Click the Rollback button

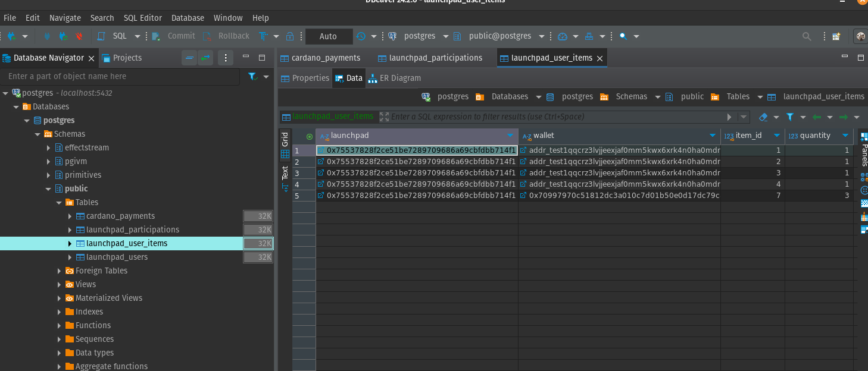(x=226, y=36)
